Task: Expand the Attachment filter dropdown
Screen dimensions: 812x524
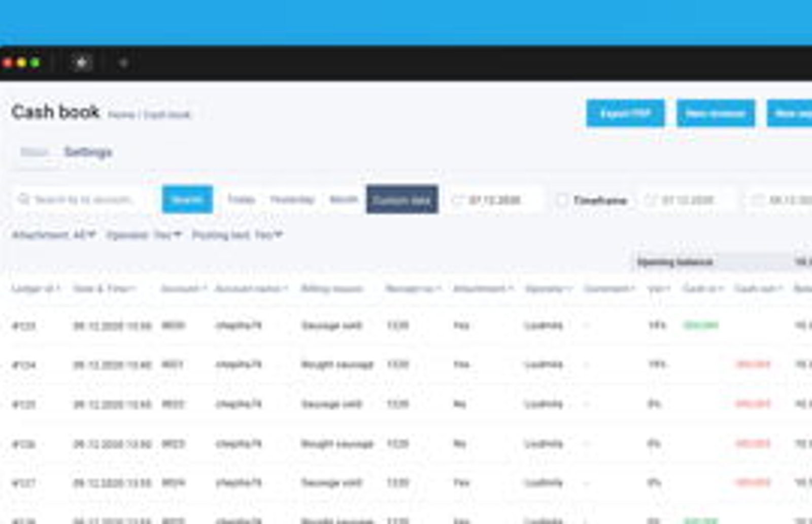Action: [x=54, y=235]
